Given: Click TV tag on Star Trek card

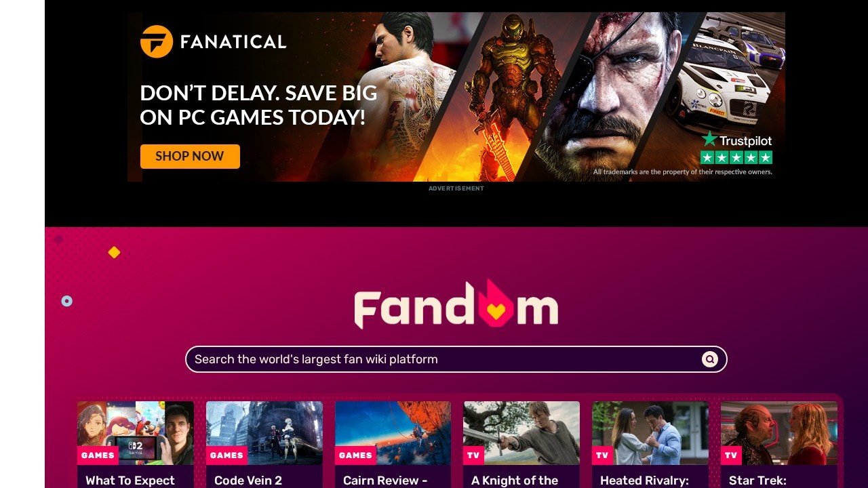Looking at the screenshot, I should (731, 455).
